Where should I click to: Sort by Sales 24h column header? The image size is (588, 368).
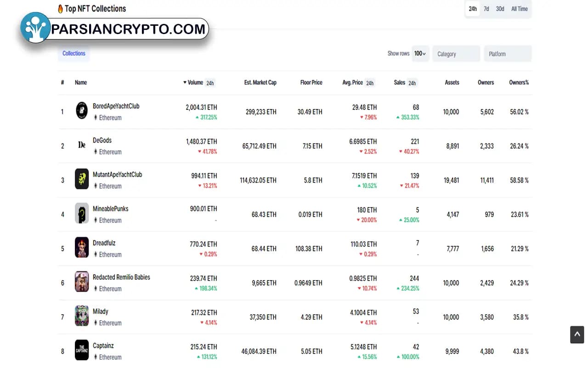click(405, 83)
